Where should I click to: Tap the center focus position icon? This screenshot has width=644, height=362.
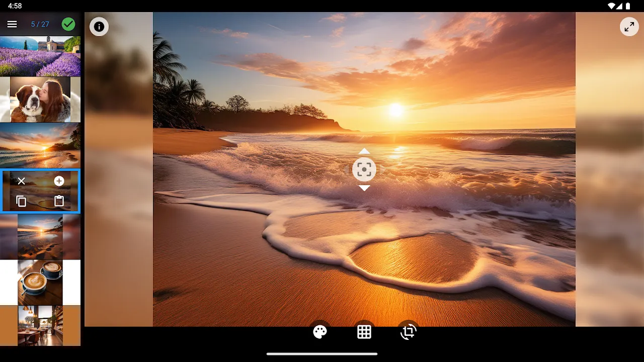[x=364, y=169]
